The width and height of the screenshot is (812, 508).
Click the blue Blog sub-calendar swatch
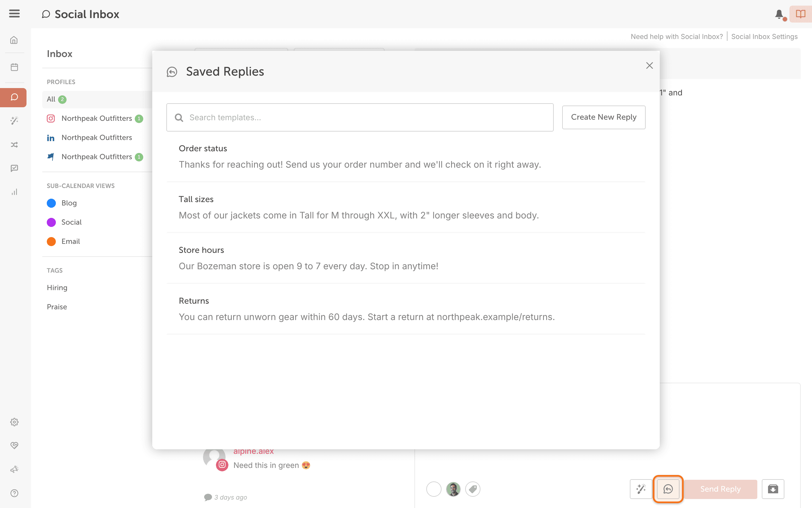pos(51,203)
